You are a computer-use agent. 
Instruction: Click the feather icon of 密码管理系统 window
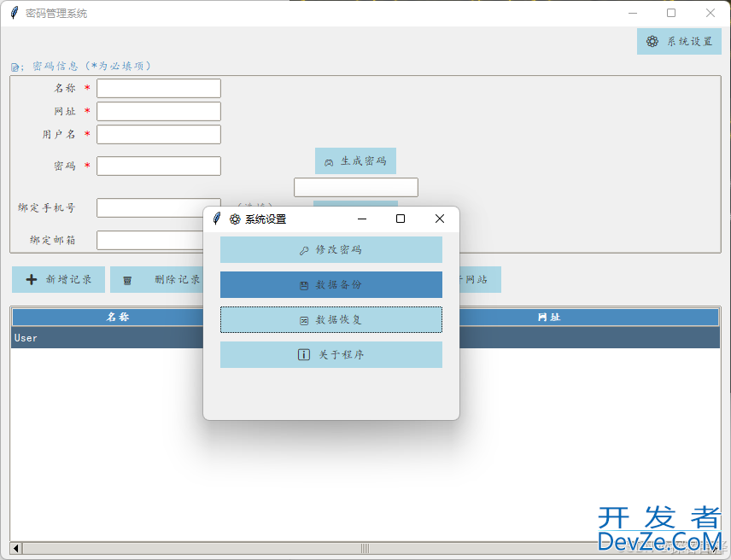point(15,13)
